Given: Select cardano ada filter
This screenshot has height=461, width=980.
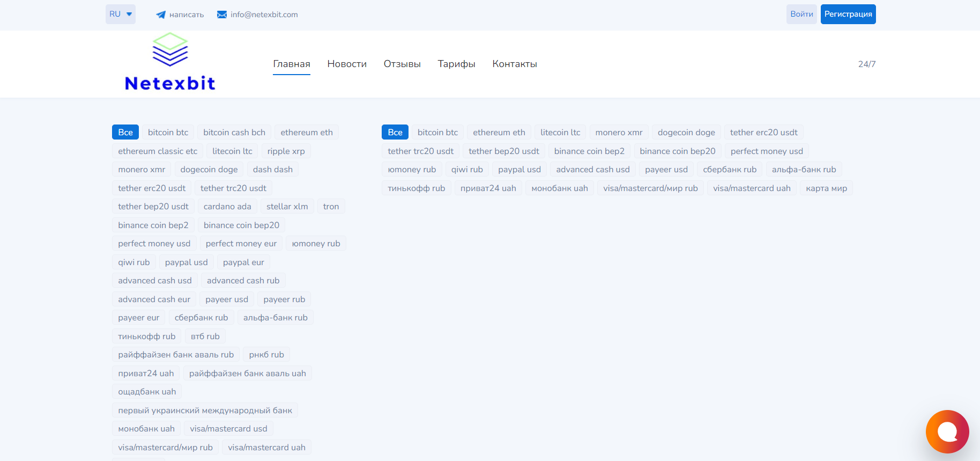Looking at the screenshot, I should (x=227, y=207).
